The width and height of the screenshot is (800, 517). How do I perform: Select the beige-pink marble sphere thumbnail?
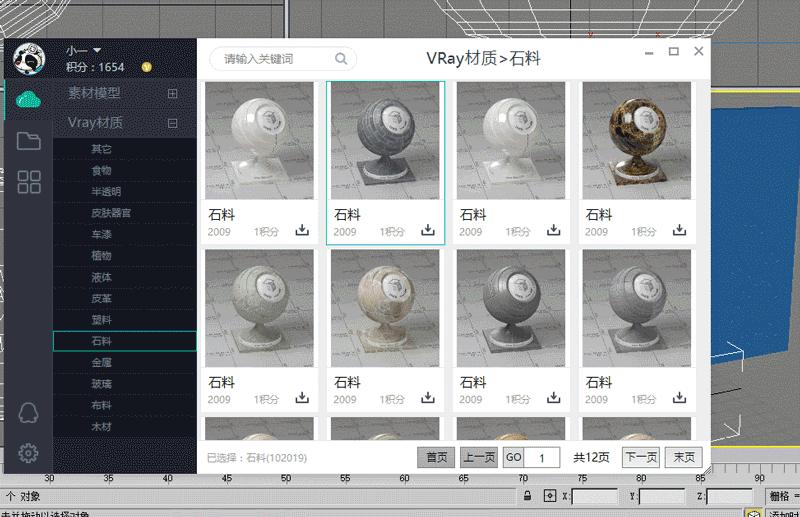[385, 308]
